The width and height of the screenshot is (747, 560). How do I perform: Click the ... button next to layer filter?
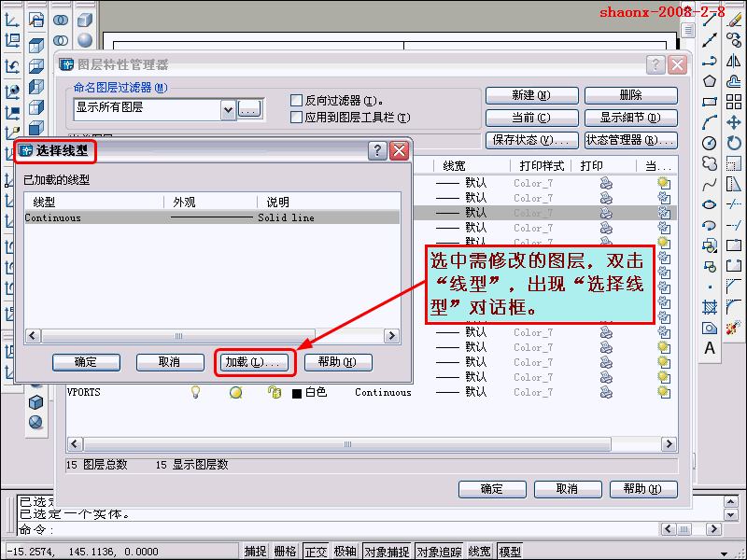[250, 109]
